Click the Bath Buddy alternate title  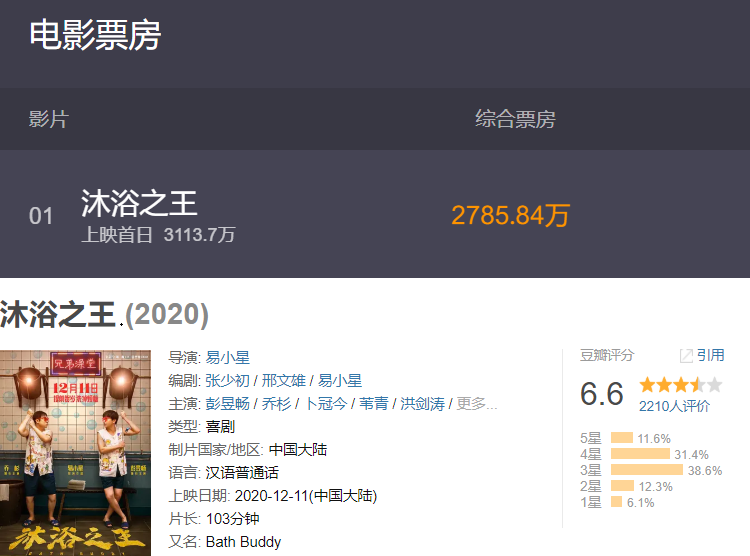[243, 542]
